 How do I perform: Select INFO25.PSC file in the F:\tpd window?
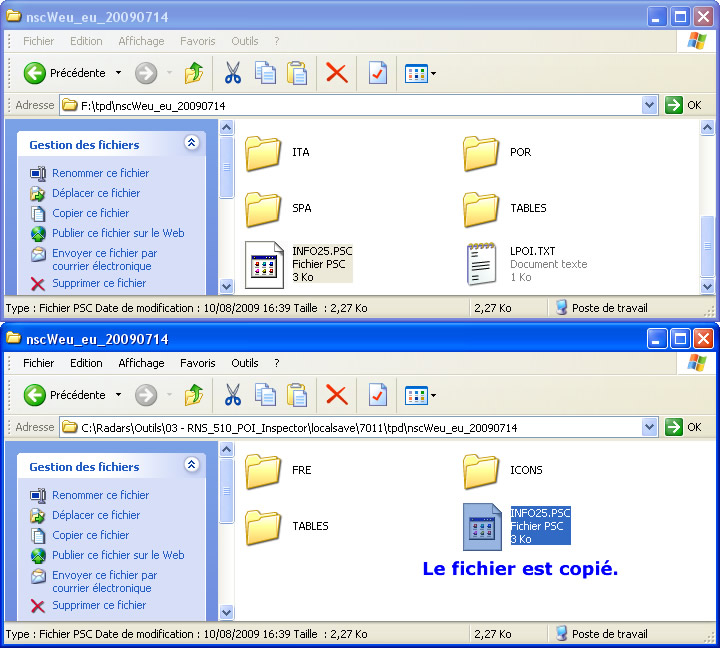267,263
